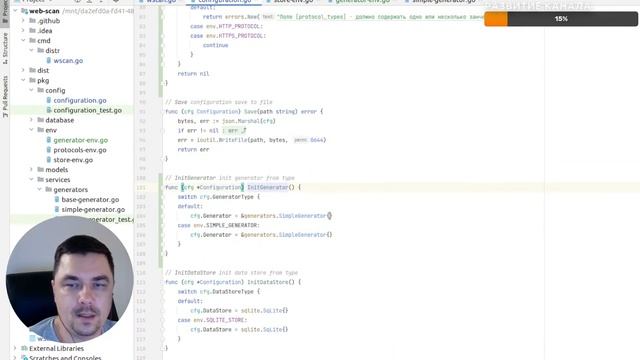
Task: Click the config folder icon
Action: pos(40,90)
